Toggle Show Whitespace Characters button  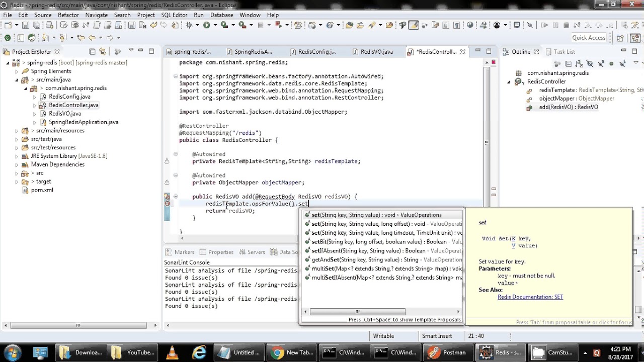coord(457,25)
